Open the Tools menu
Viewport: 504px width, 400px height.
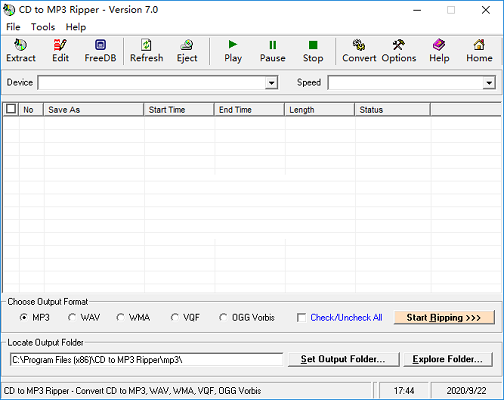(x=43, y=27)
